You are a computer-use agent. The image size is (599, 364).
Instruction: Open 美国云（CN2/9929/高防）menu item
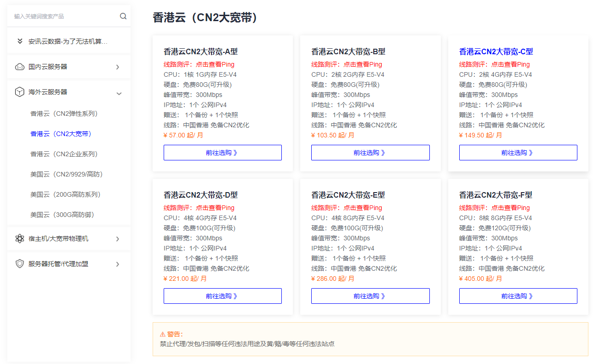click(66, 174)
